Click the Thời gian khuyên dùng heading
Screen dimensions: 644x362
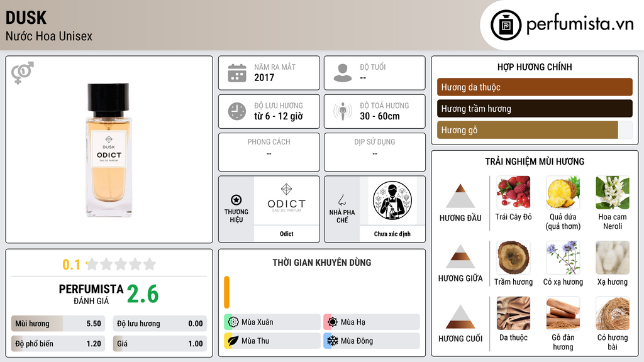pos(322,263)
